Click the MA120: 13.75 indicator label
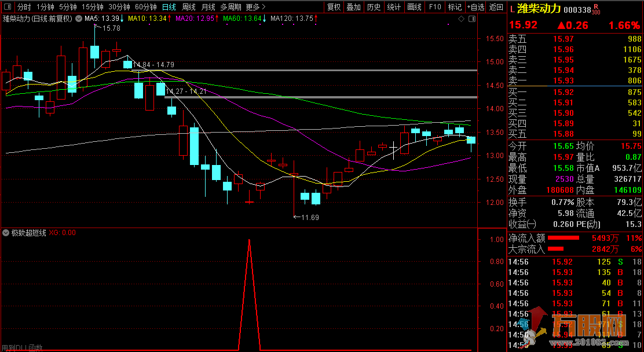Image resolution: width=644 pixels, height=352 pixels. click(294, 19)
